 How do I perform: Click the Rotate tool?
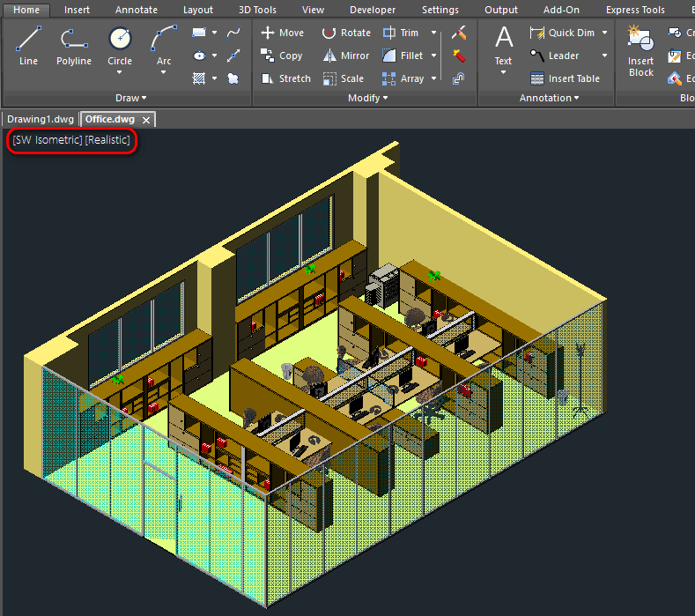point(345,33)
